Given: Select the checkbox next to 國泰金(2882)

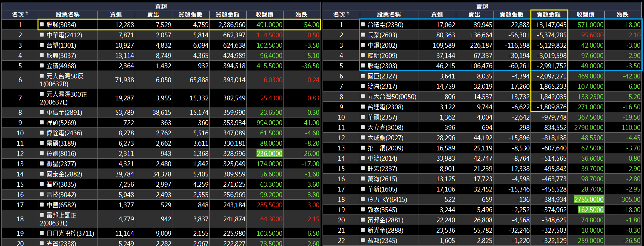Looking at the screenshot, I should 42,174.
